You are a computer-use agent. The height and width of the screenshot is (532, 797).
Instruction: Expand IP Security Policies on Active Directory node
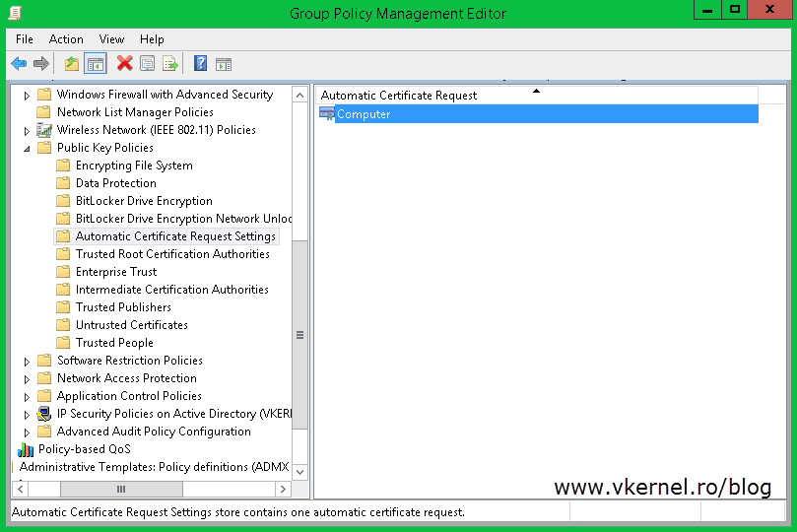pyautogui.click(x=27, y=415)
